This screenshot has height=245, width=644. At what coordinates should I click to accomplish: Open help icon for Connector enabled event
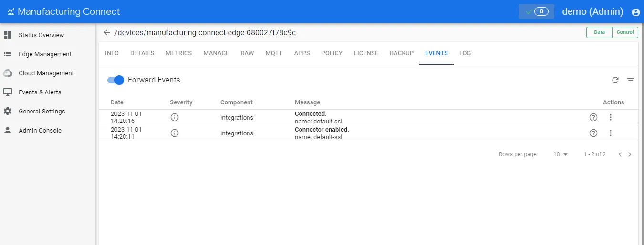coord(593,133)
